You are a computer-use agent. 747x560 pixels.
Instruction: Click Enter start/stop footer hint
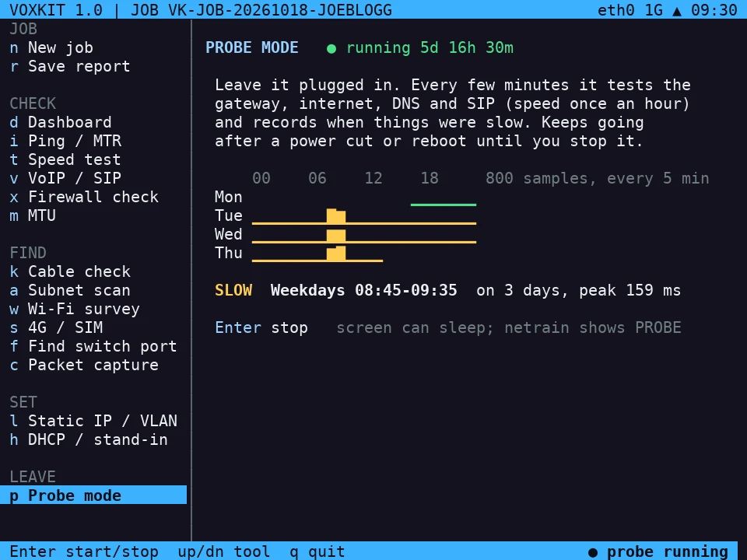pyautogui.click(x=84, y=551)
